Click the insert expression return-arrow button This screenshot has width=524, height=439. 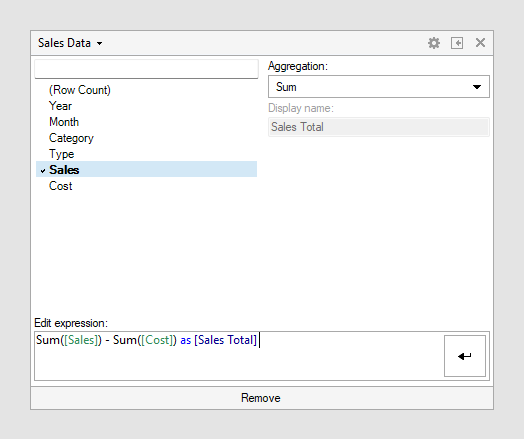pyautogui.click(x=465, y=356)
